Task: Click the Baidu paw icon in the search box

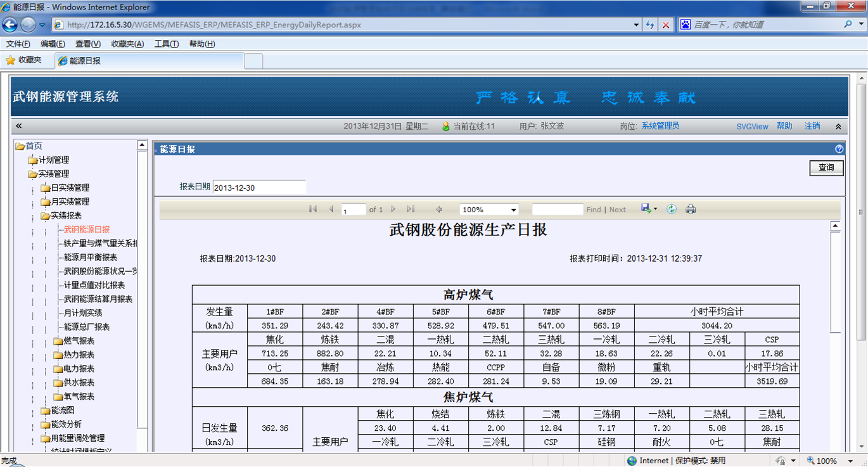Action: click(686, 24)
